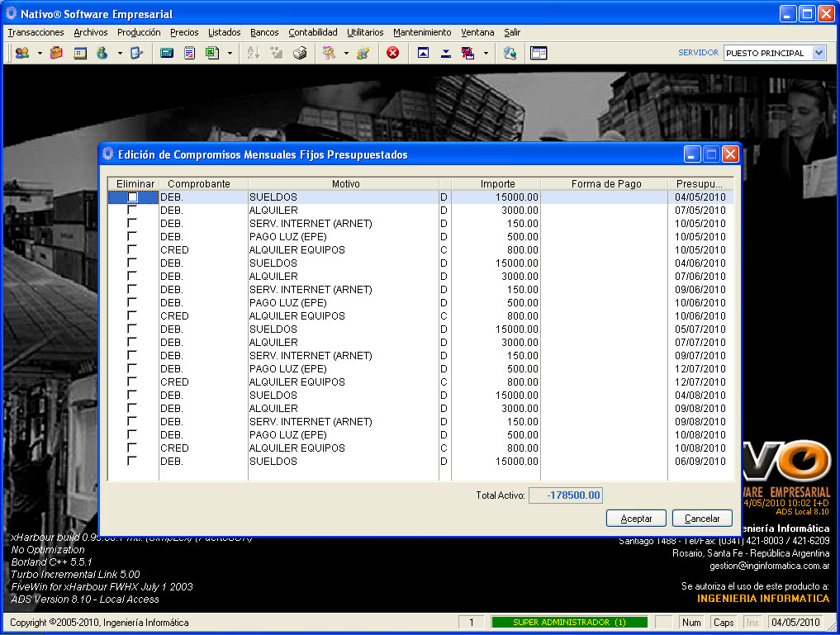Open the Transacciones menu

pos(36,32)
